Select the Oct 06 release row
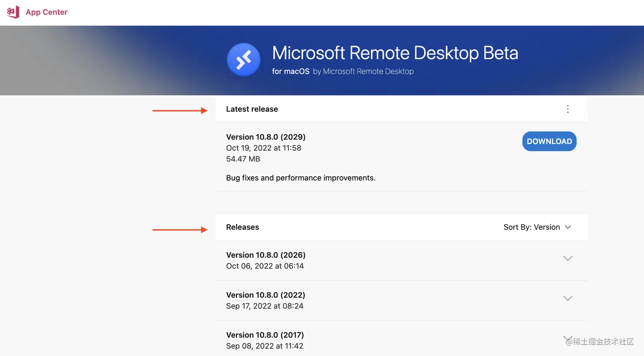This screenshot has height=356, width=644. (x=265, y=260)
